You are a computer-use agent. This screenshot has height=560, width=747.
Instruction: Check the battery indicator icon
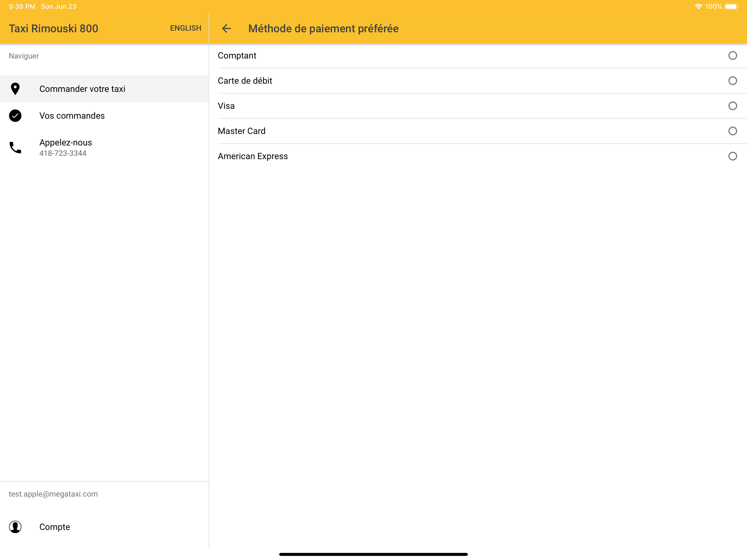(731, 6)
